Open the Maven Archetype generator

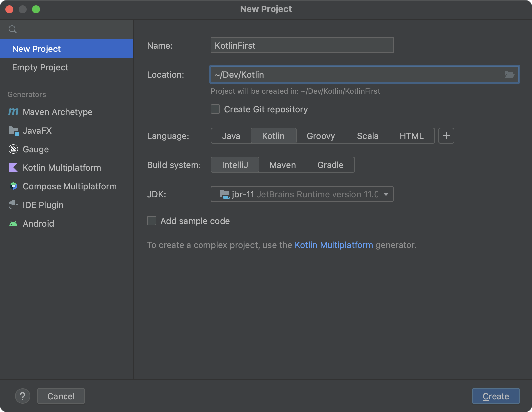click(66, 112)
